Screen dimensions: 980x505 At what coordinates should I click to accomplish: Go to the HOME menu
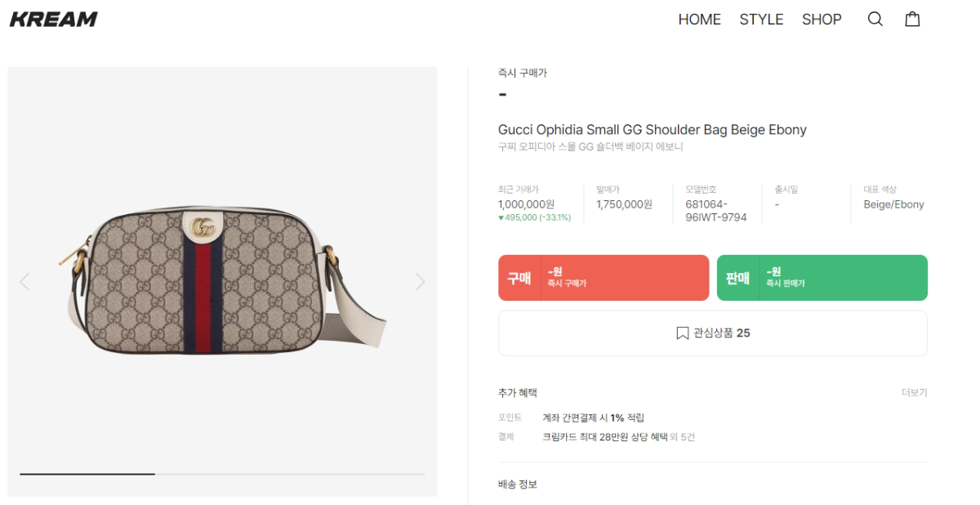click(699, 20)
